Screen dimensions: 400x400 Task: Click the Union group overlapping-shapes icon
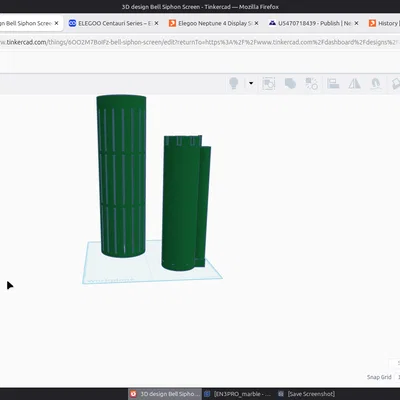[290, 84]
